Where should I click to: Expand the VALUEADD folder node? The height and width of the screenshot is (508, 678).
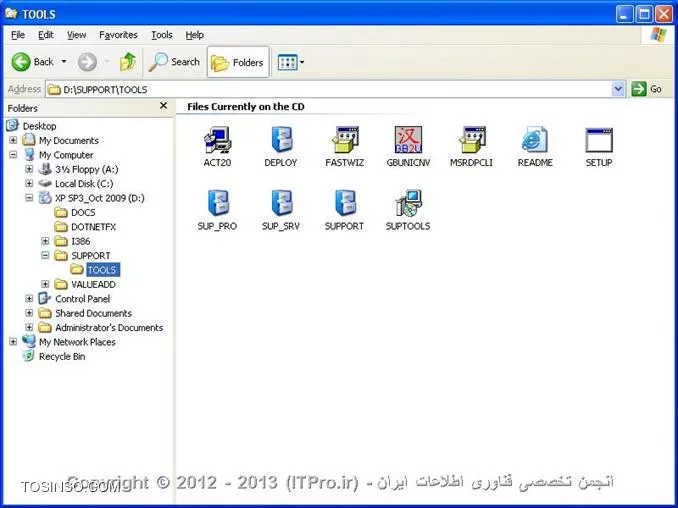point(45,284)
